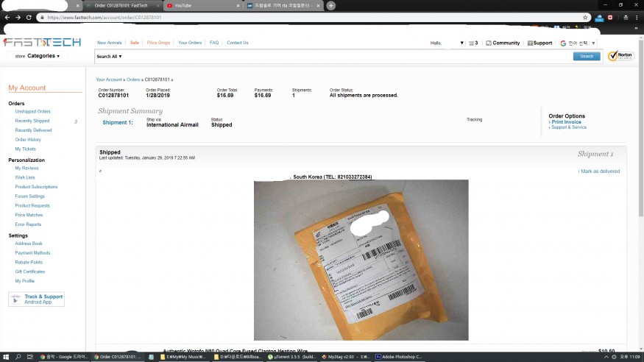The height and width of the screenshot is (362, 644).
Task: Click Your Account breadcrumb
Action: pyautogui.click(x=109, y=79)
